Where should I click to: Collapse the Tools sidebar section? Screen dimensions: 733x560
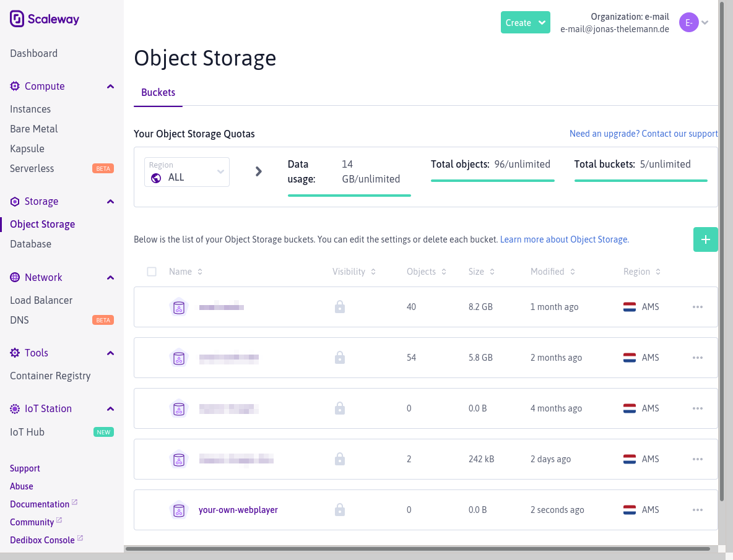click(110, 353)
